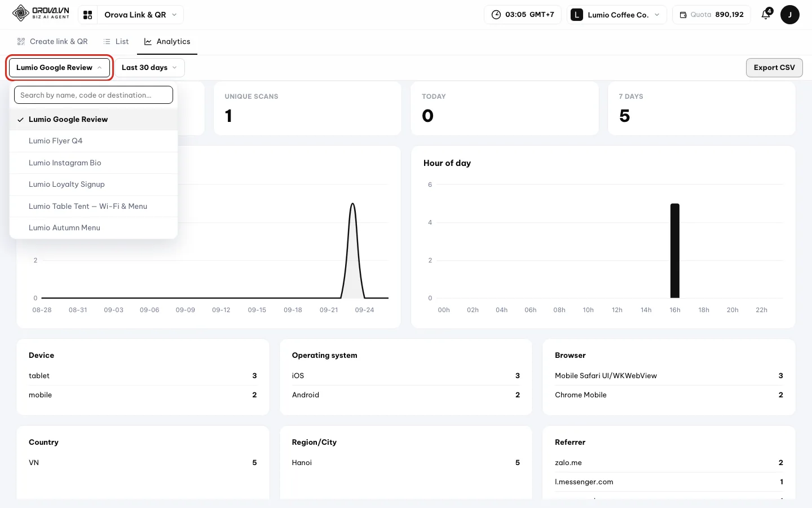Go to the Create link & QR tab

tap(52, 42)
